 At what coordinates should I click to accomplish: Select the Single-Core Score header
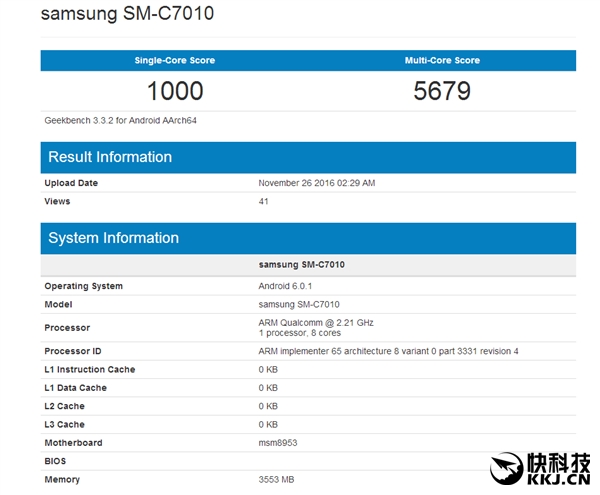[x=175, y=61]
